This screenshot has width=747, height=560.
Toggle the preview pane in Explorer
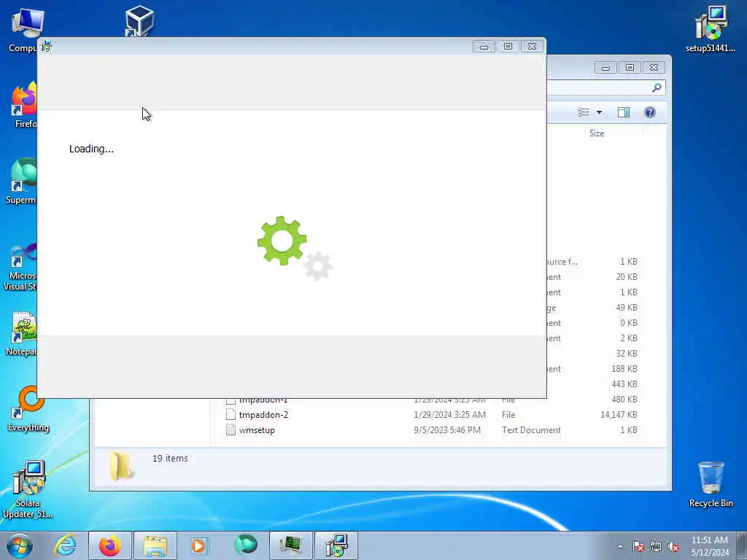(x=624, y=112)
